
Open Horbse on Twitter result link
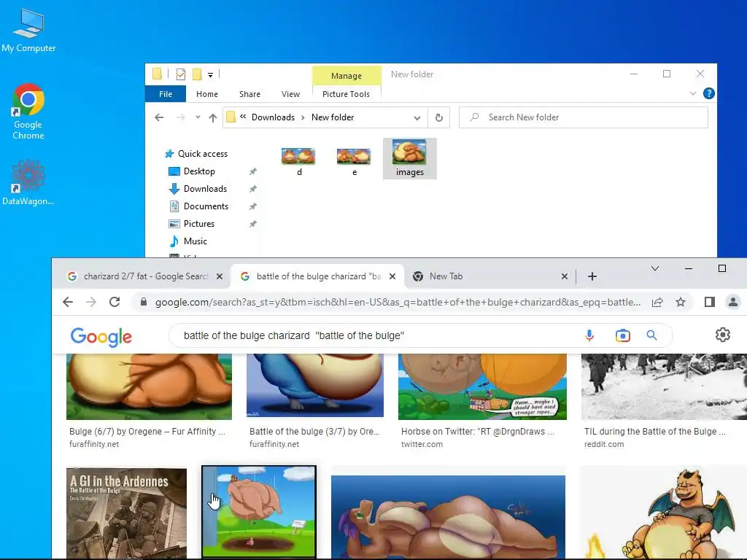point(477,432)
